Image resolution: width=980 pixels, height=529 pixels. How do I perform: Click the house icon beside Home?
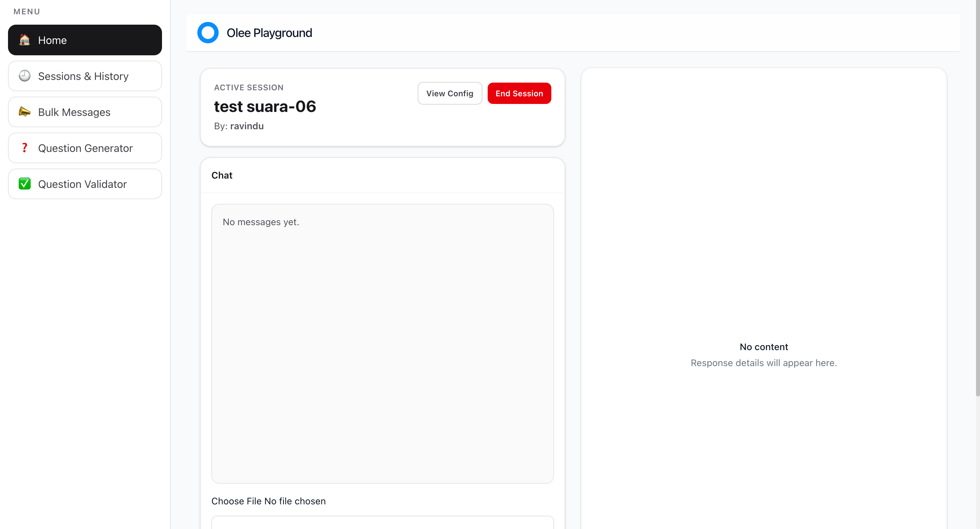coord(25,40)
